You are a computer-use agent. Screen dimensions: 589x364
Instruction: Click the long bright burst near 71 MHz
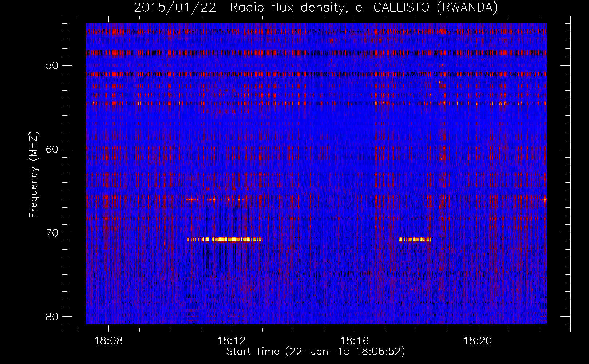point(224,240)
